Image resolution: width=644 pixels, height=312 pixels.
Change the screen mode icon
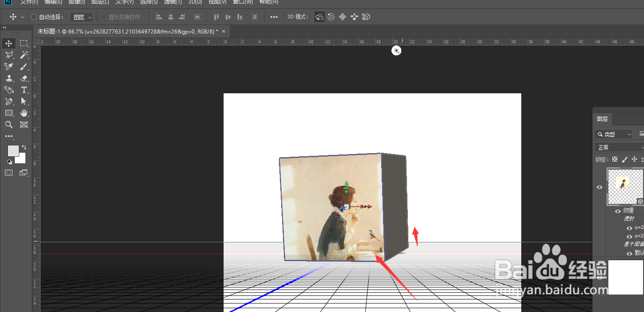pos(23,172)
